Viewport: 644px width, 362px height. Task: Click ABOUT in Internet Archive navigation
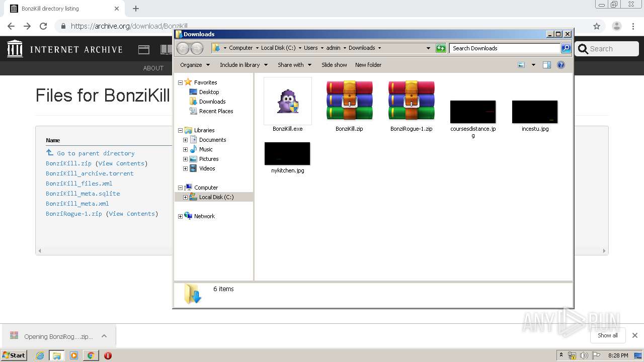click(153, 68)
